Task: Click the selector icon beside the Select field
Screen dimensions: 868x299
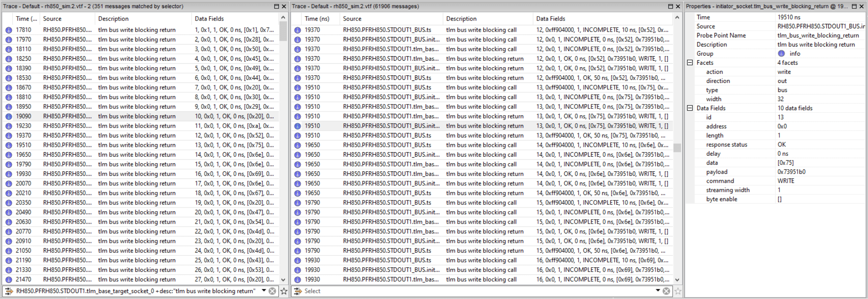Action: click(298, 291)
